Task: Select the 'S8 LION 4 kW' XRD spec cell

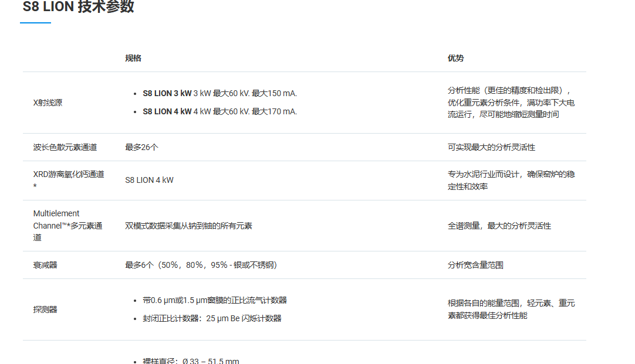Action: coord(149,180)
